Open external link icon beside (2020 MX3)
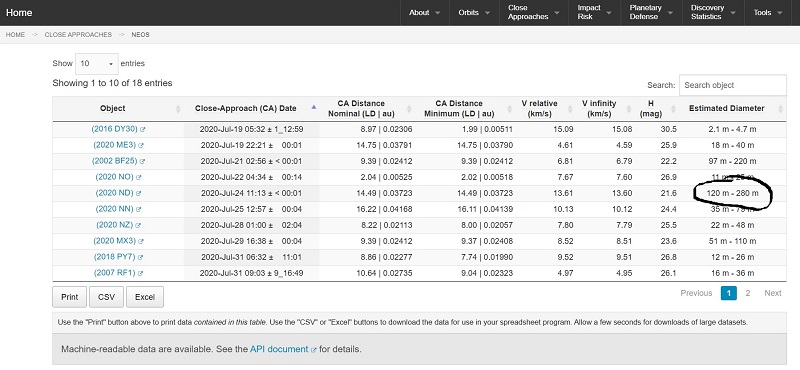 141,241
